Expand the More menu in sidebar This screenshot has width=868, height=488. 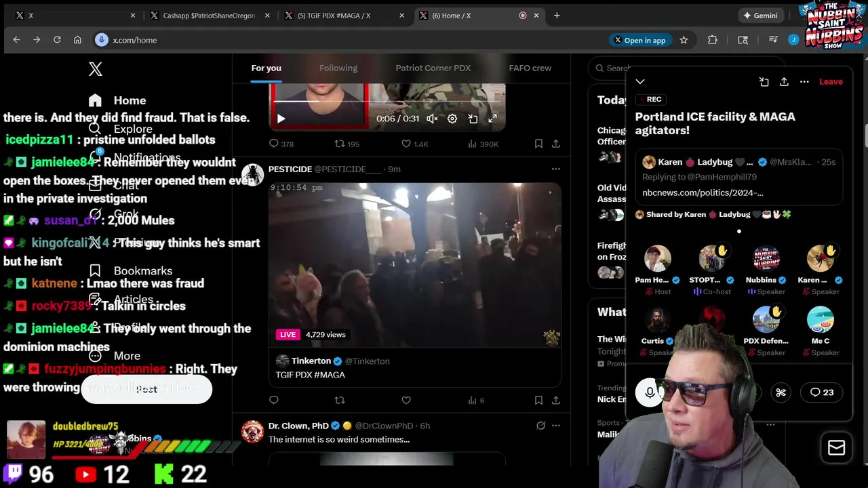tap(114, 356)
